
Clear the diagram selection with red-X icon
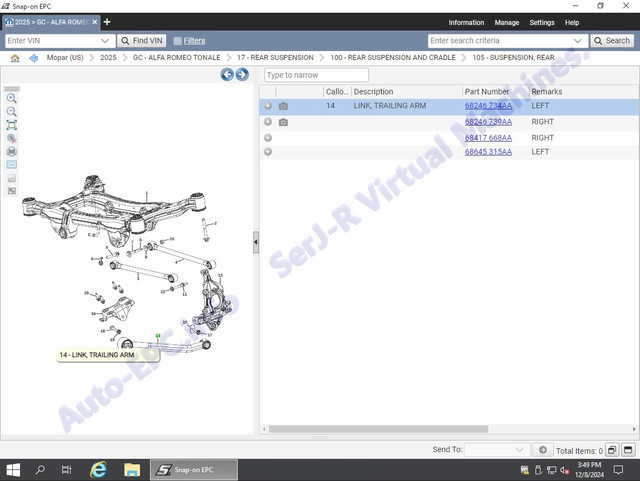[x=11, y=138]
